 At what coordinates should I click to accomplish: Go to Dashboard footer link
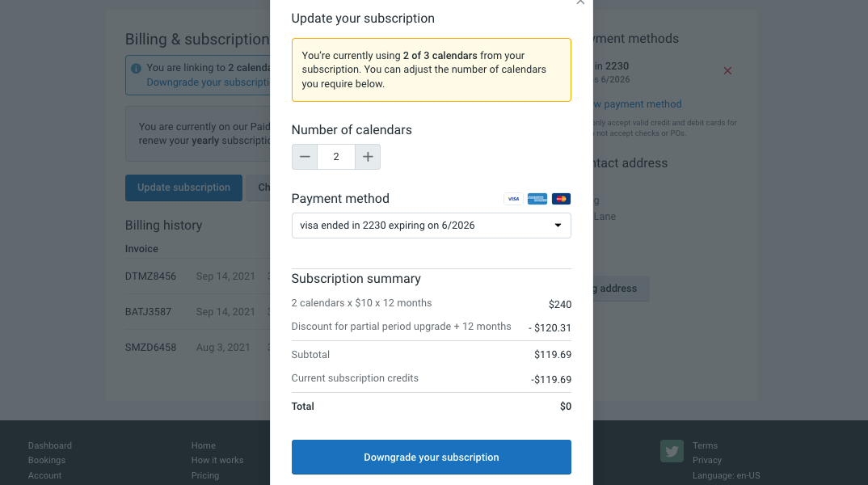tap(50, 445)
